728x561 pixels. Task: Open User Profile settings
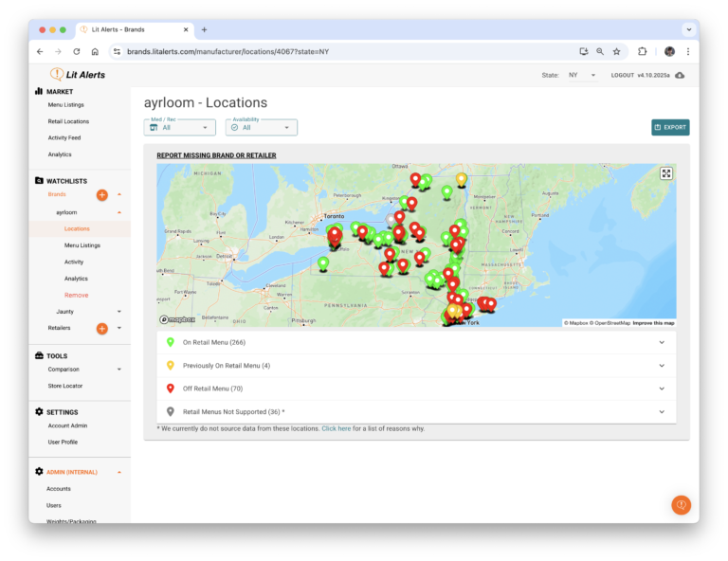point(63,443)
